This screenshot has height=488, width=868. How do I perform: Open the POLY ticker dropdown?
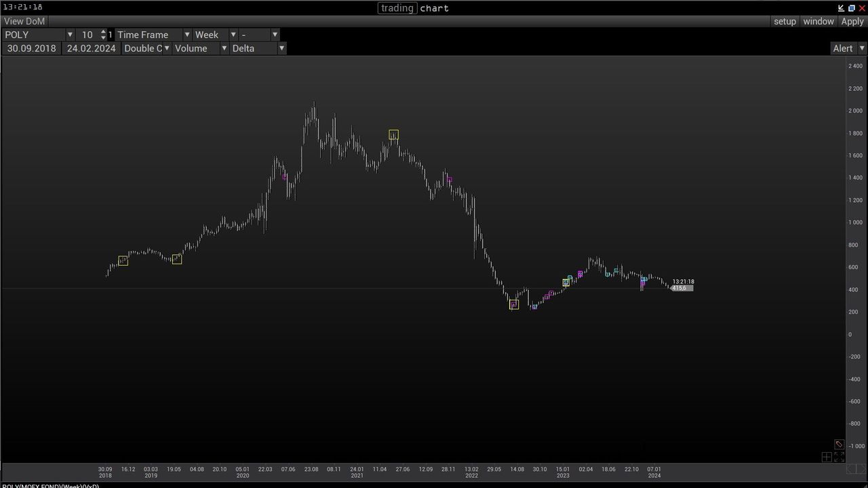[69, 35]
